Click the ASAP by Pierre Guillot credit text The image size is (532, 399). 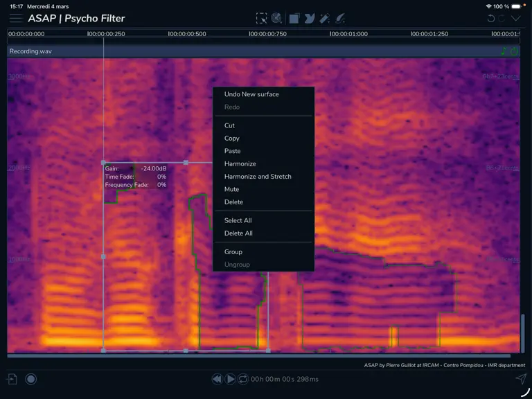pos(445,365)
